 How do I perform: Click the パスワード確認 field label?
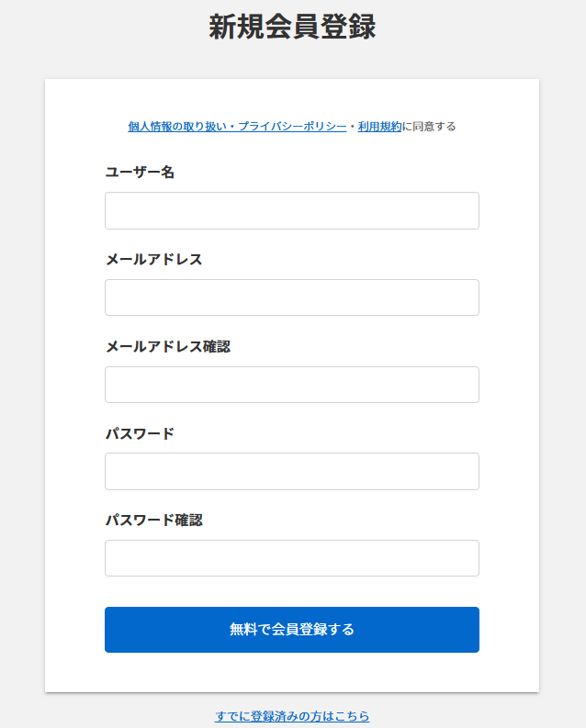coord(153,520)
